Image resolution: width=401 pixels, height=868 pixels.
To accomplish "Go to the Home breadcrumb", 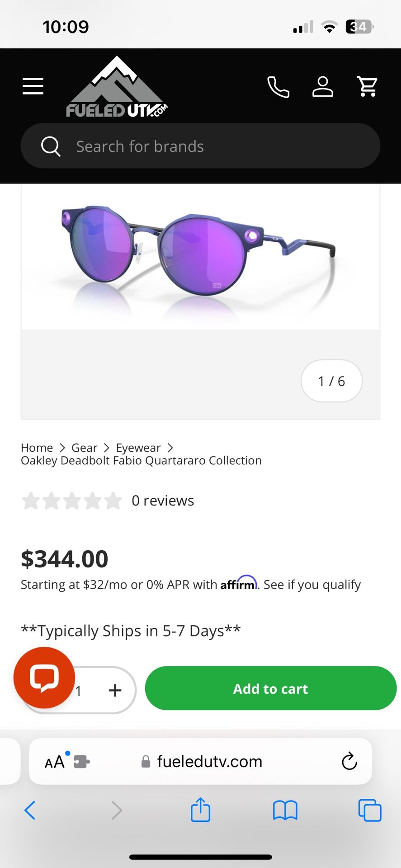I will tap(37, 448).
